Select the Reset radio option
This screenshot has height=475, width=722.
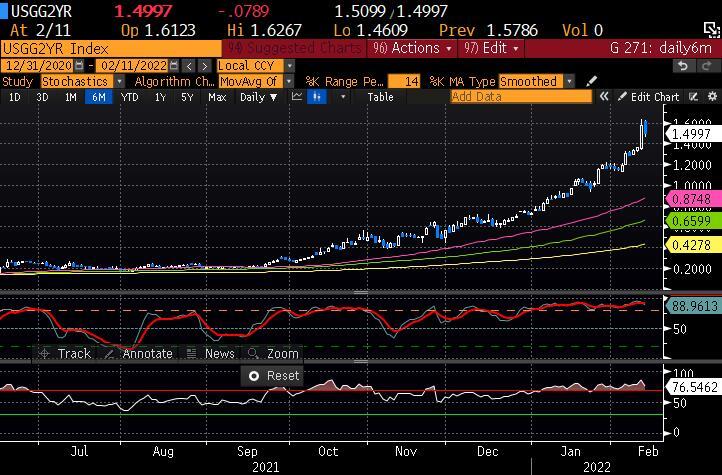pos(254,376)
